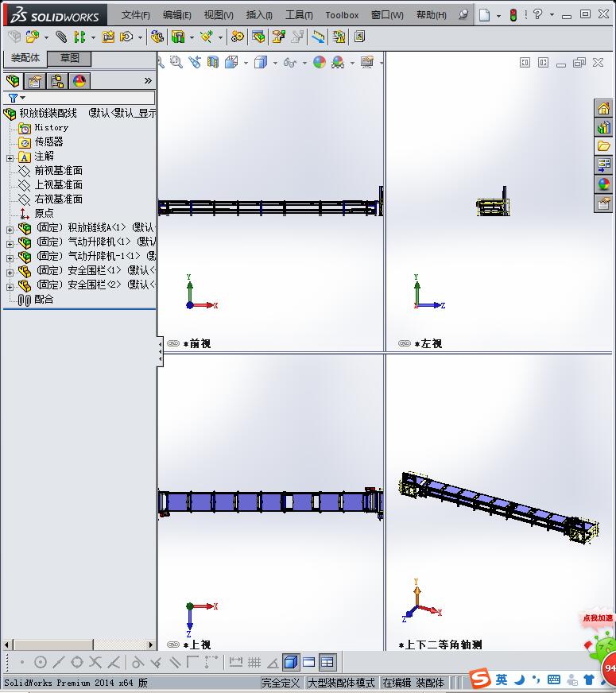Open the Toolbox menu
This screenshot has width=616, height=693.
[x=342, y=15]
